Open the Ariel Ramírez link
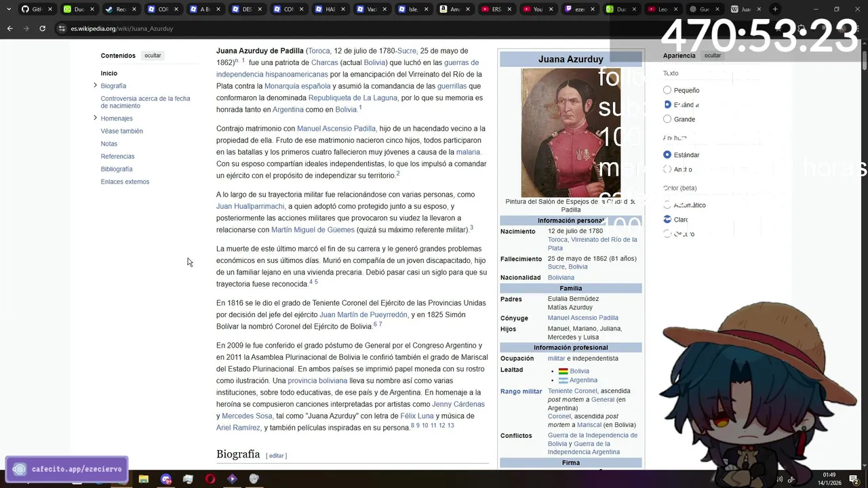868x488 pixels. 238,428
